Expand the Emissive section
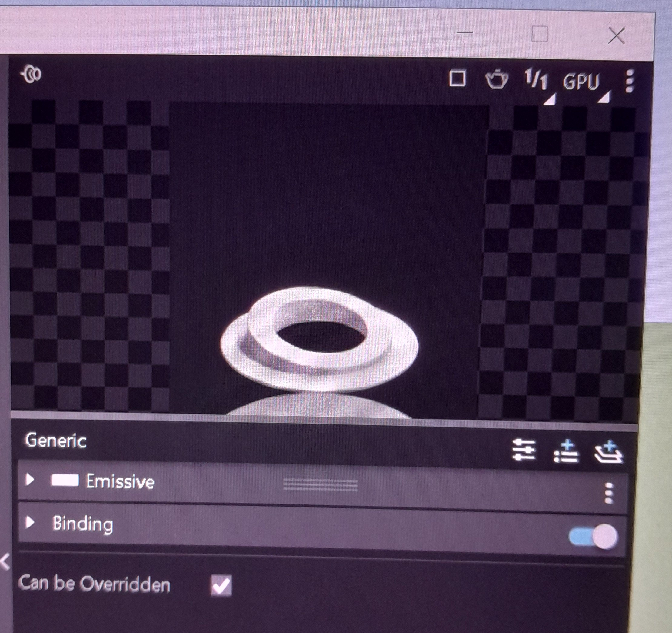Image resolution: width=672 pixels, height=633 pixels. pyautogui.click(x=30, y=479)
